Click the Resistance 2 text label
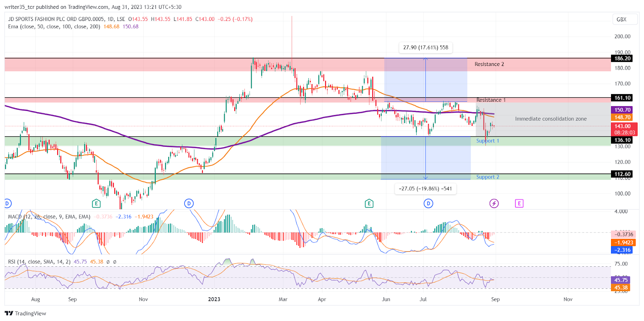This screenshot has width=644, height=321. point(489,64)
